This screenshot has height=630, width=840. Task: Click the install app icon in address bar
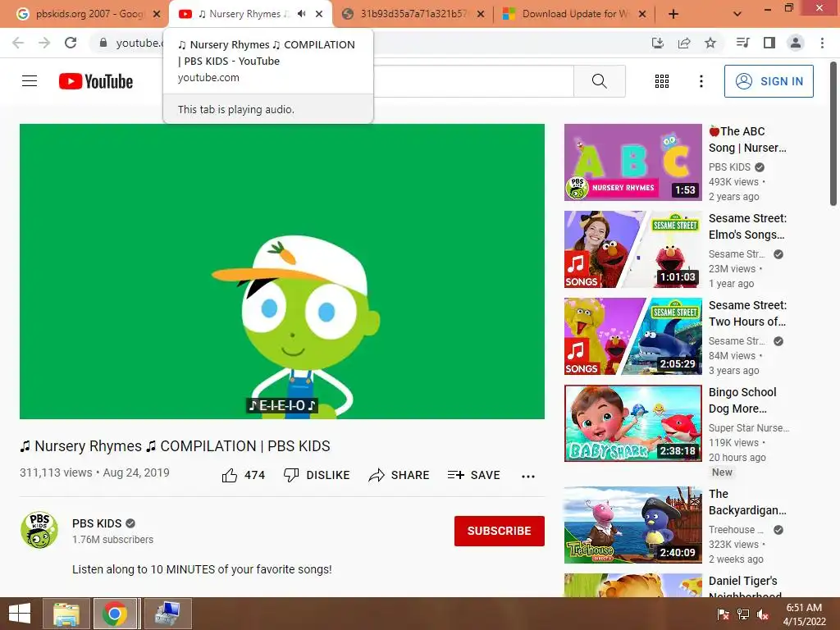pos(658,43)
